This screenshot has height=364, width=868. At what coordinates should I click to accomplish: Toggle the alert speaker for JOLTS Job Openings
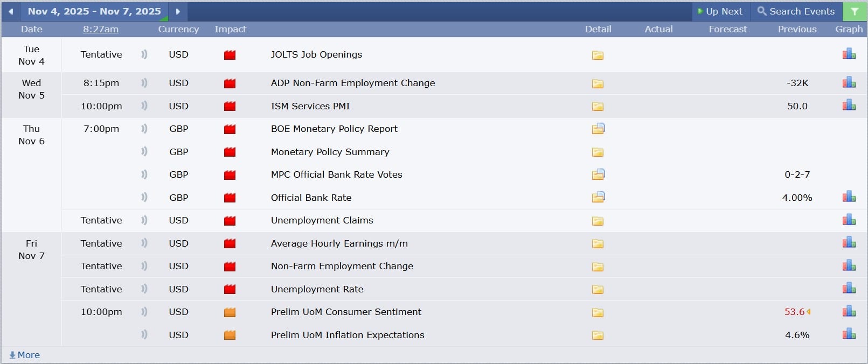144,54
